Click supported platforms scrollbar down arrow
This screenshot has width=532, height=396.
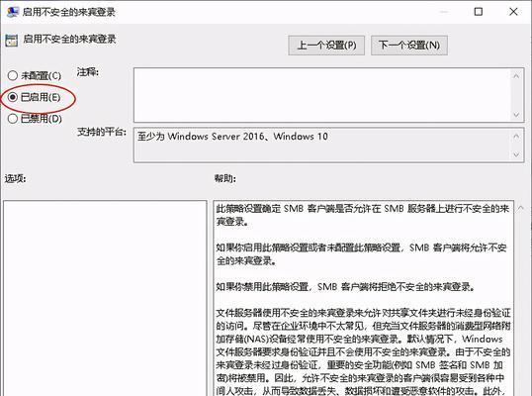pyautogui.click(x=516, y=154)
